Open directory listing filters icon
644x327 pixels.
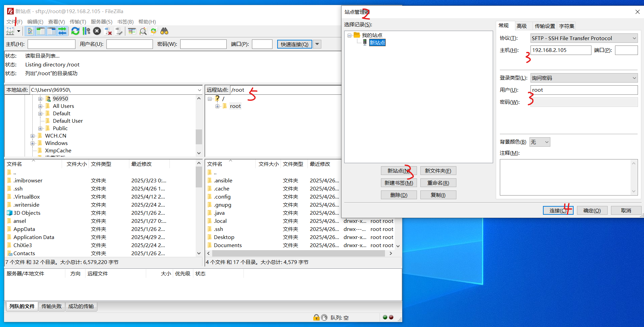tap(132, 31)
